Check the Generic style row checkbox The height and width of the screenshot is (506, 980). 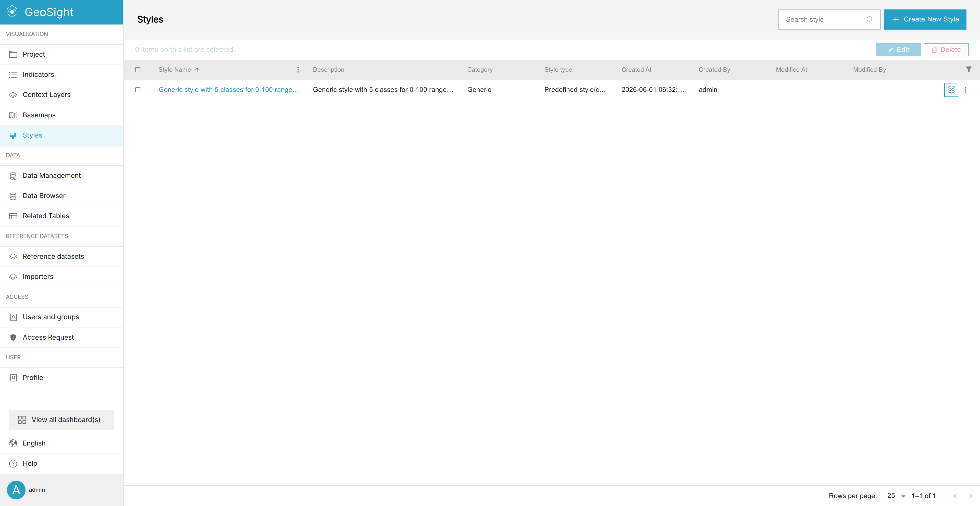[138, 90]
